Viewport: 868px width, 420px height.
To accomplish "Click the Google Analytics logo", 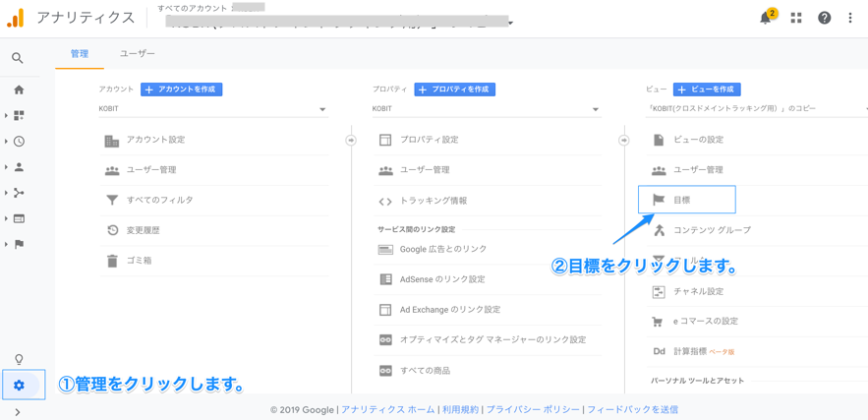I will pyautogui.click(x=16, y=18).
